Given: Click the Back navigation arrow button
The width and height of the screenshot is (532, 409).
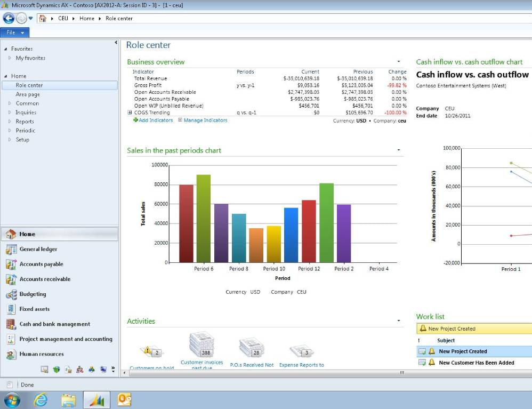Looking at the screenshot, I should point(9,18).
